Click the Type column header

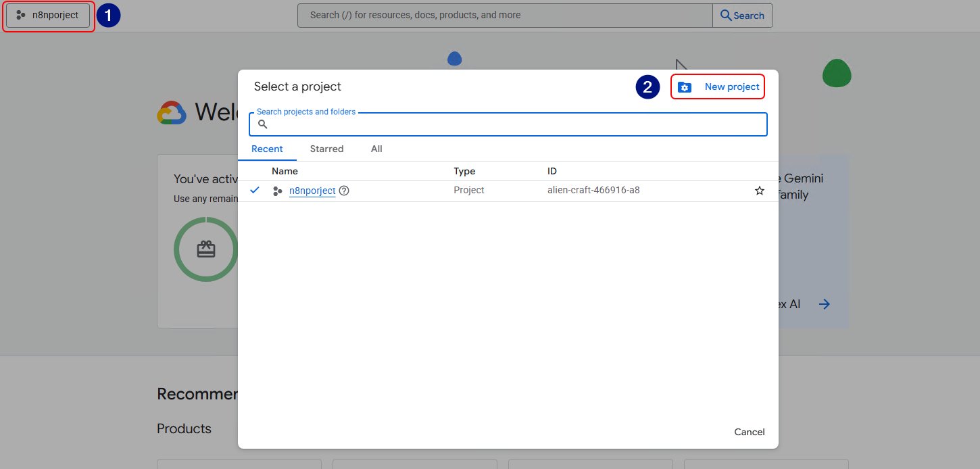pyautogui.click(x=464, y=171)
